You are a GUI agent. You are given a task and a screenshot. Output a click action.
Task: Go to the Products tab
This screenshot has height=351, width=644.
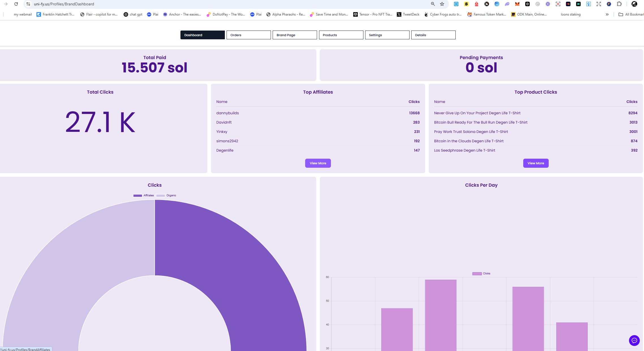(341, 35)
